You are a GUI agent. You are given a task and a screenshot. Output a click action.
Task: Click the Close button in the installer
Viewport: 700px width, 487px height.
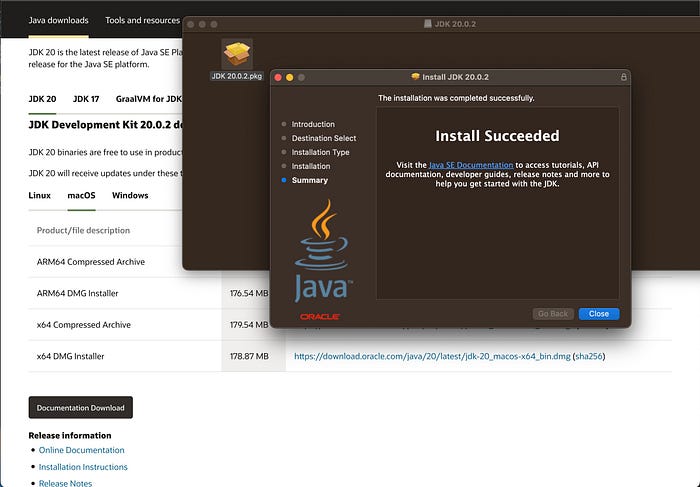point(599,314)
